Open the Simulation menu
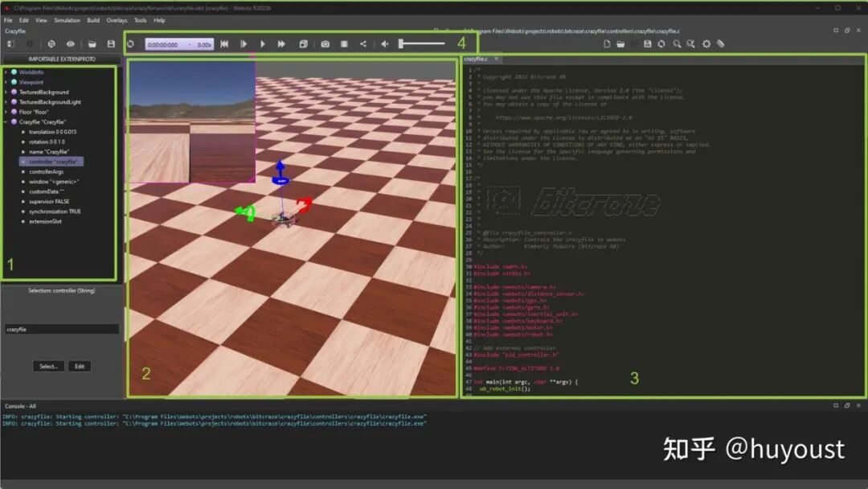868x489 pixels. (67, 20)
